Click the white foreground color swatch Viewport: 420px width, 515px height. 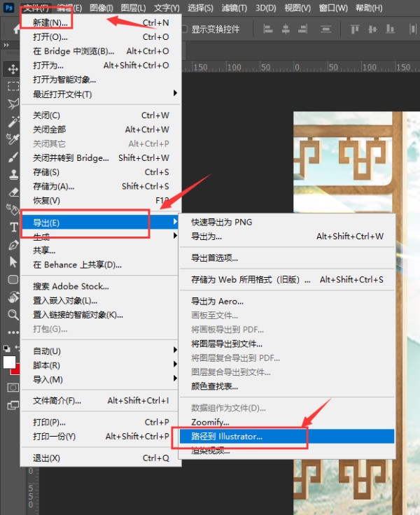tap(9, 362)
